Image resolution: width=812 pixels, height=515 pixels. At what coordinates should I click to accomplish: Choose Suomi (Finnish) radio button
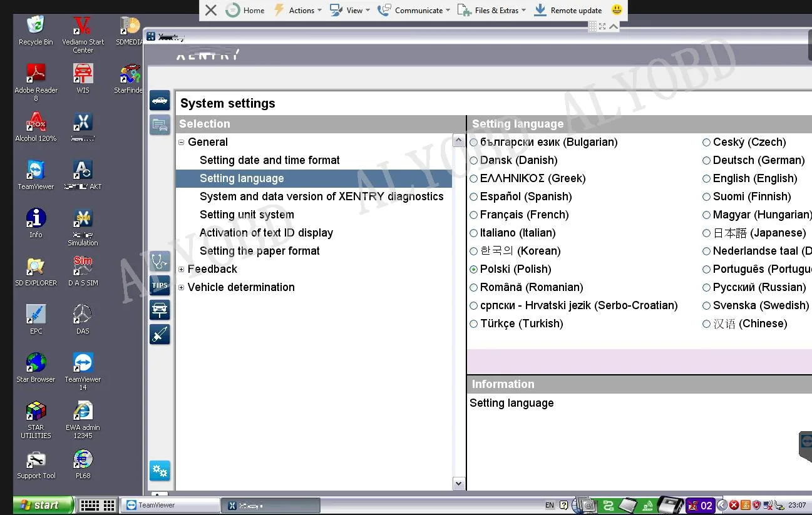click(x=706, y=196)
